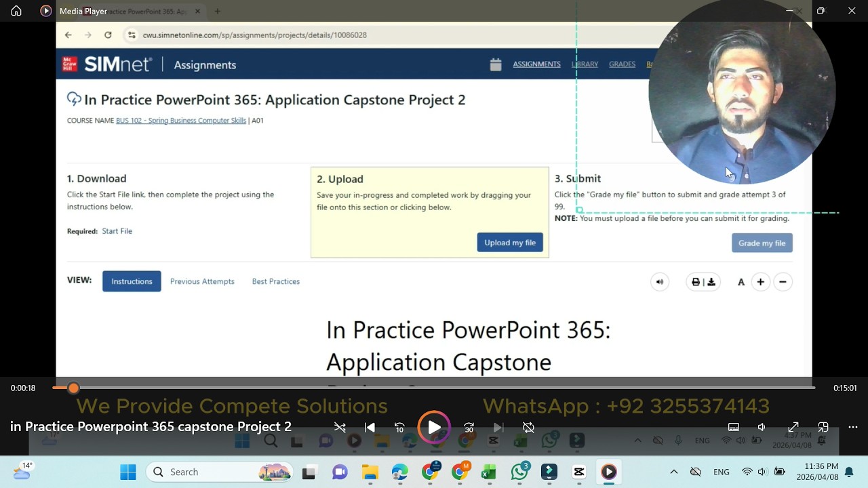Select the Previous Attempts tab
868x488 pixels.
202,281
